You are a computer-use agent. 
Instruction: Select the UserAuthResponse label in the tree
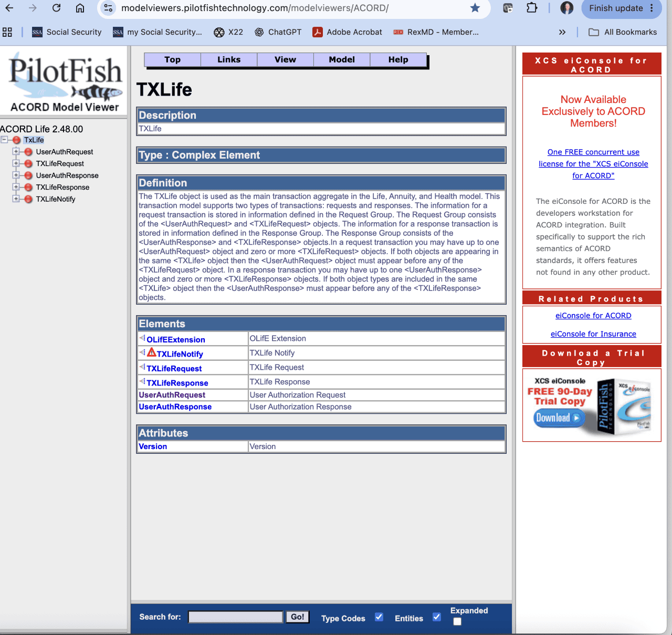click(x=67, y=175)
